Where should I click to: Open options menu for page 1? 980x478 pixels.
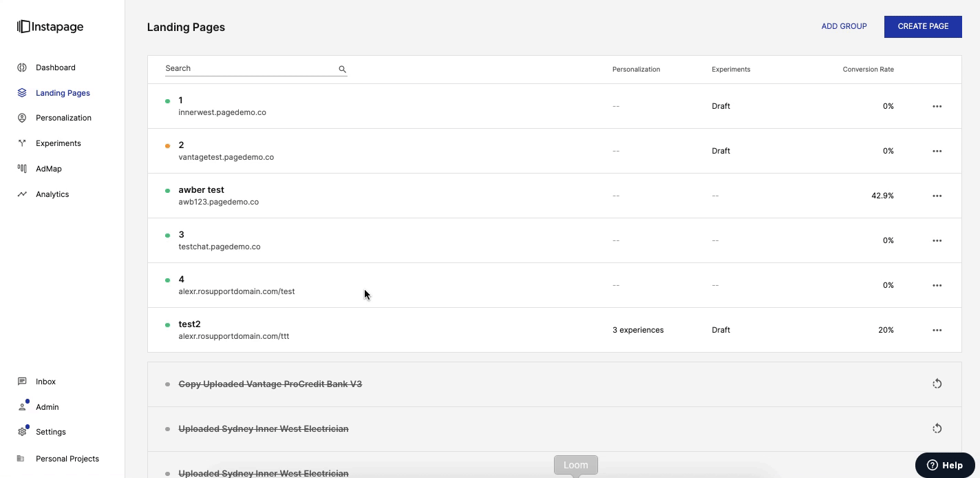point(937,107)
